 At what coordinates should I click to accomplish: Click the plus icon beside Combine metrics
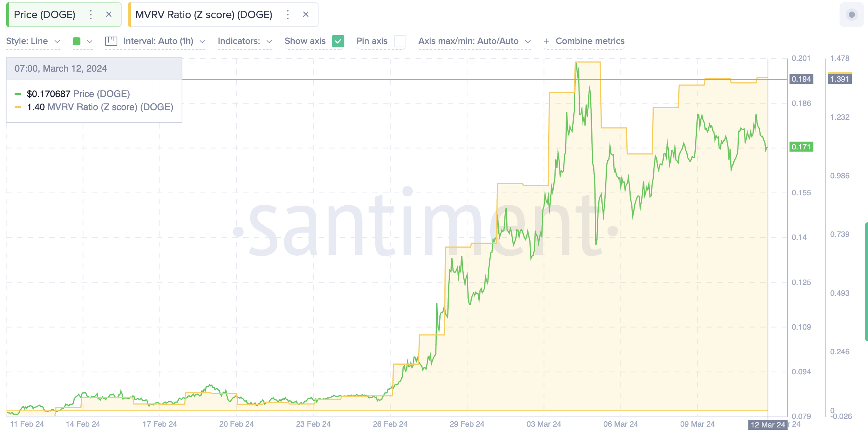546,41
